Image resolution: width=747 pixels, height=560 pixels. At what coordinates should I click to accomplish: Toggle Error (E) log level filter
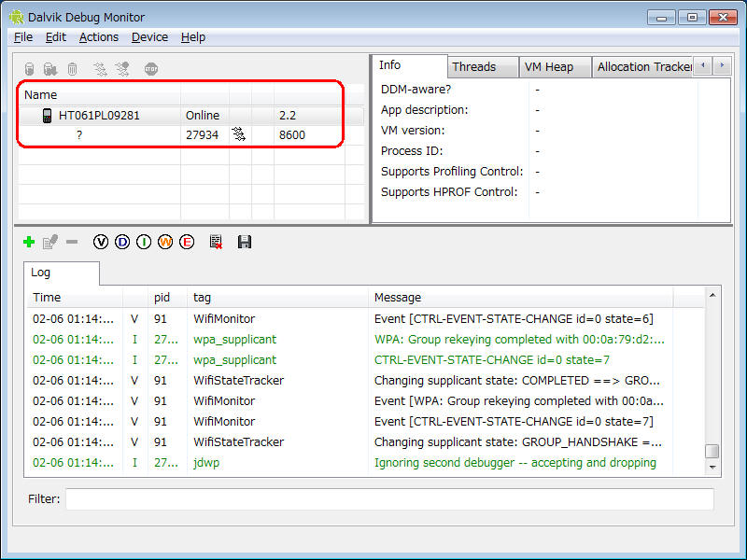coord(187,243)
